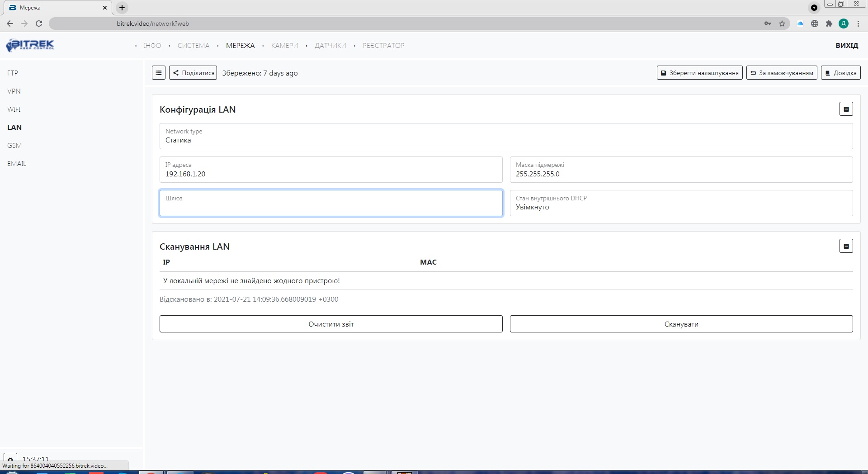Click Очистити звіт button

(331, 324)
